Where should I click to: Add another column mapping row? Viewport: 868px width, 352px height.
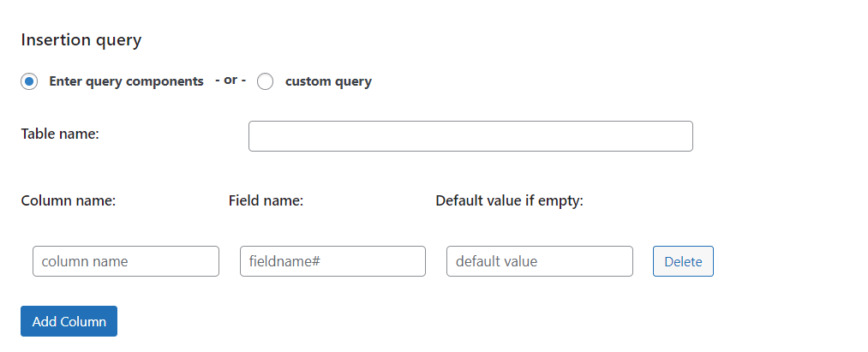[69, 321]
